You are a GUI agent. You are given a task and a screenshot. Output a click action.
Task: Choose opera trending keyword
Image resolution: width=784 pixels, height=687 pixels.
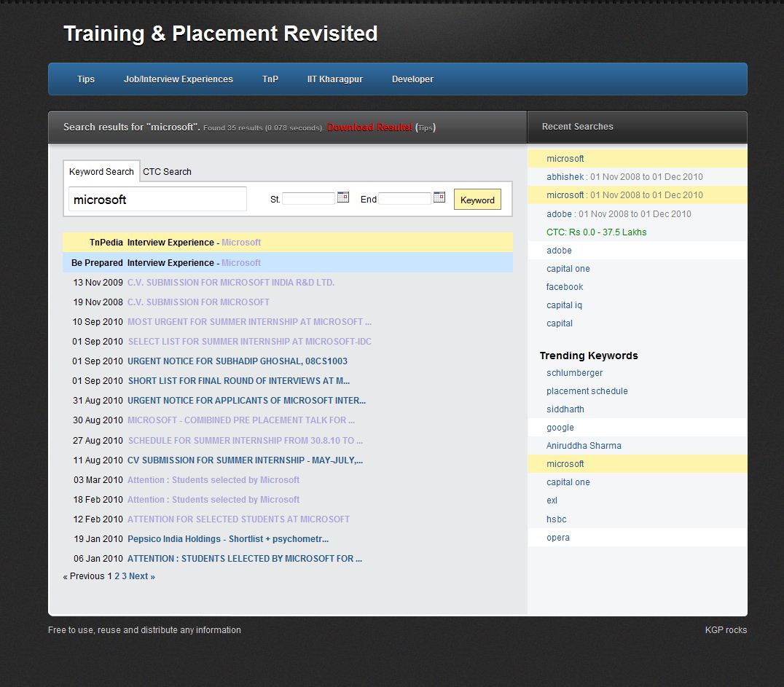point(558,538)
